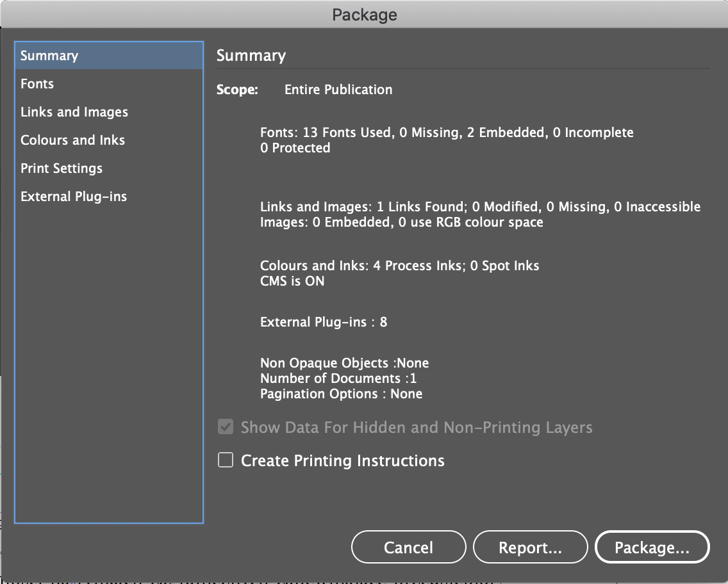The image size is (728, 584).
Task: Select Colours and Inks in sidebar
Action: pyautogui.click(x=72, y=140)
